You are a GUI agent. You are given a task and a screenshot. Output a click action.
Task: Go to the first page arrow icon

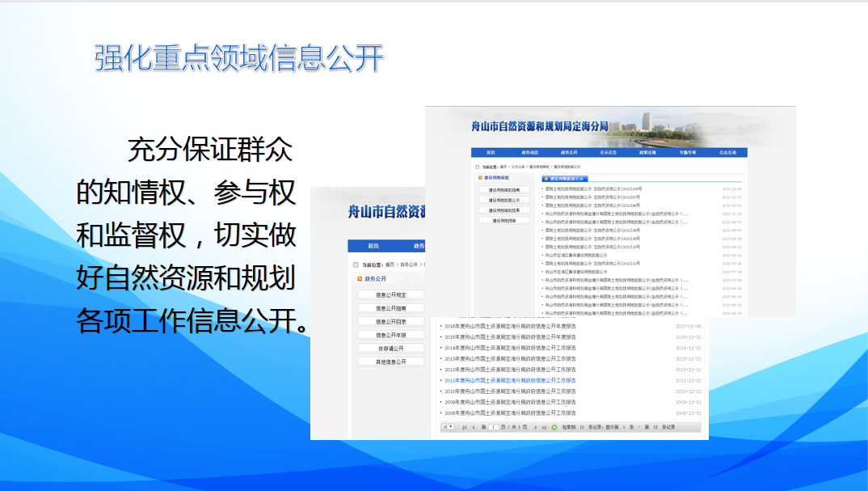(x=465, y=427)
